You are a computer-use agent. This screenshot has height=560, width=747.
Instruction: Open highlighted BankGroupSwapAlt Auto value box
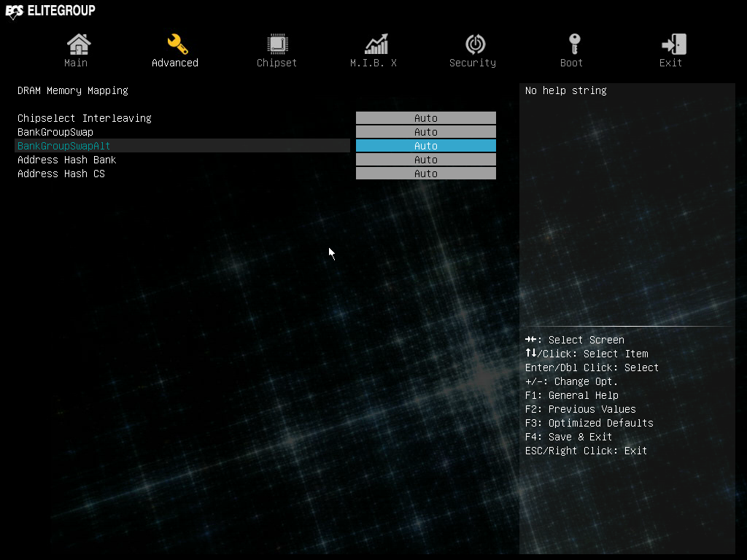click(x=426, y=146)
